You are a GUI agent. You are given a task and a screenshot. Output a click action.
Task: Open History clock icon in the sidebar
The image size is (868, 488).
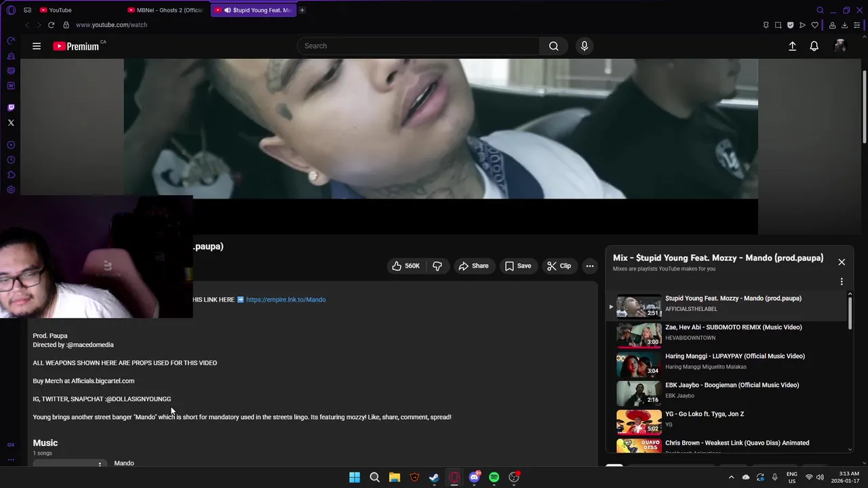click(x=11, y=160)
